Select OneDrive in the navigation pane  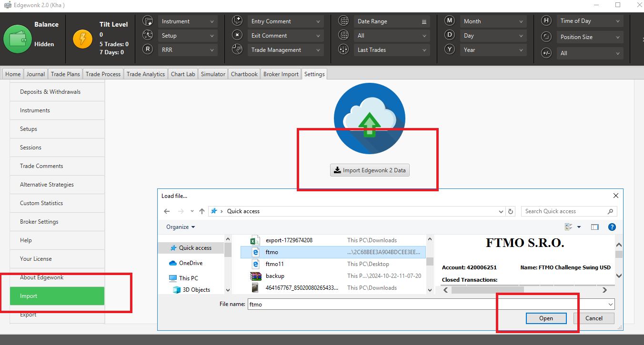(191, 263)
